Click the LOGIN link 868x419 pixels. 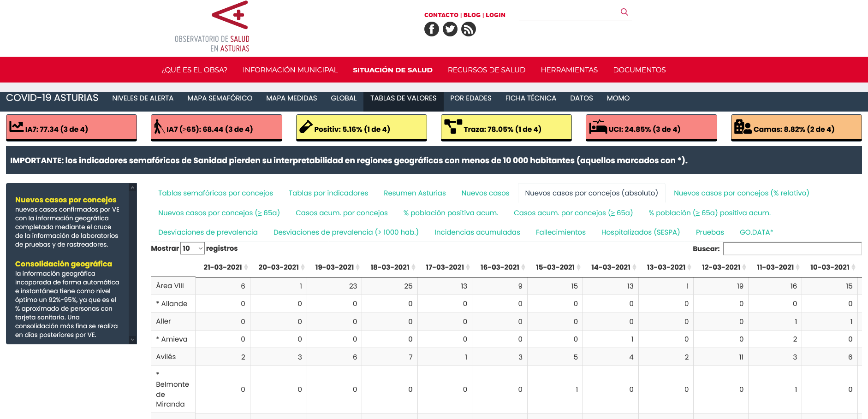pos(495,15)
